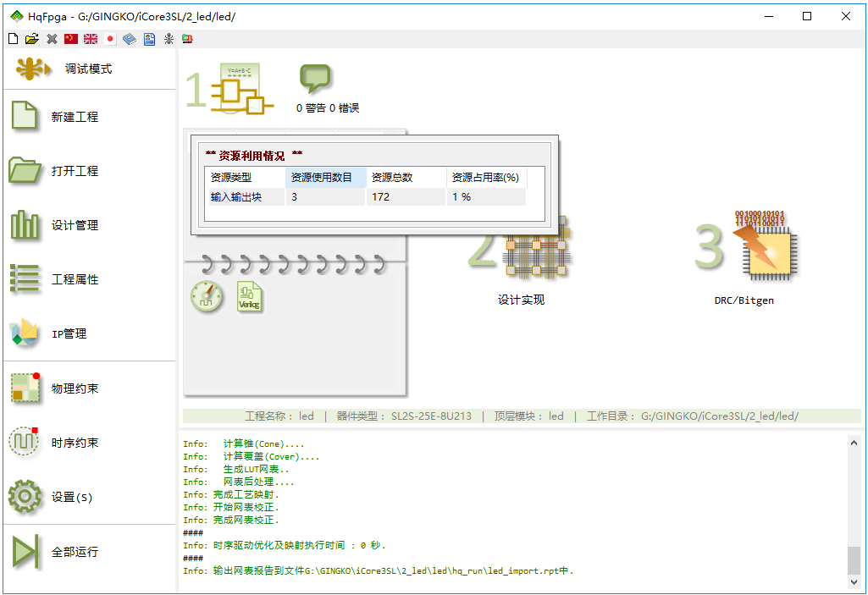868x595 pixels.
Task: Toggle 调试模式 debug mode
Action: 88,69
